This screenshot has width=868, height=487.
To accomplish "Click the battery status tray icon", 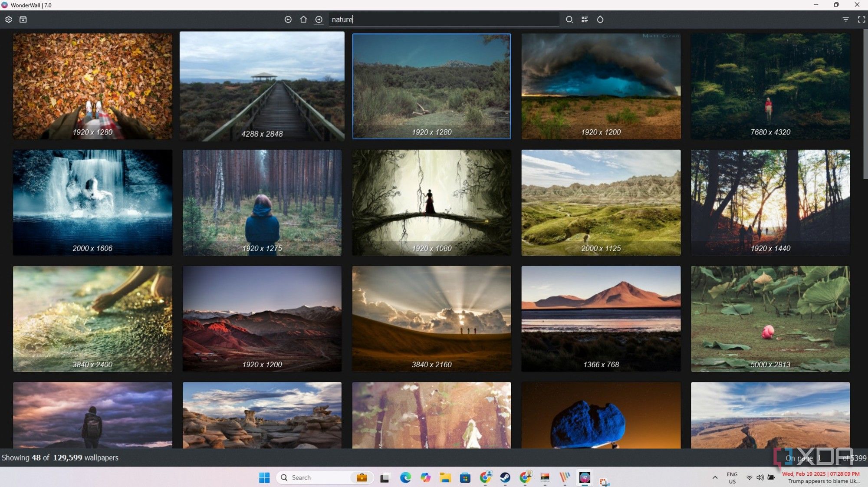I will (771, 478).
